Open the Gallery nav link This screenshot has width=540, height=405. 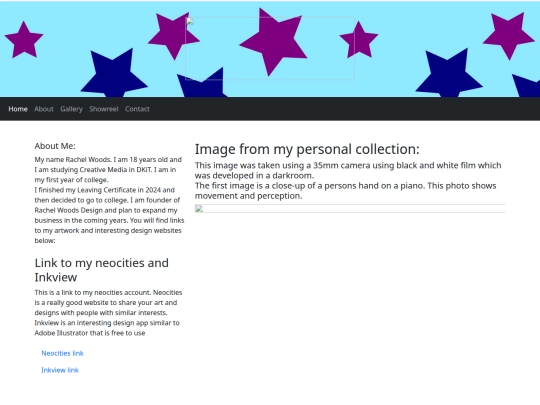click(71, 109)
